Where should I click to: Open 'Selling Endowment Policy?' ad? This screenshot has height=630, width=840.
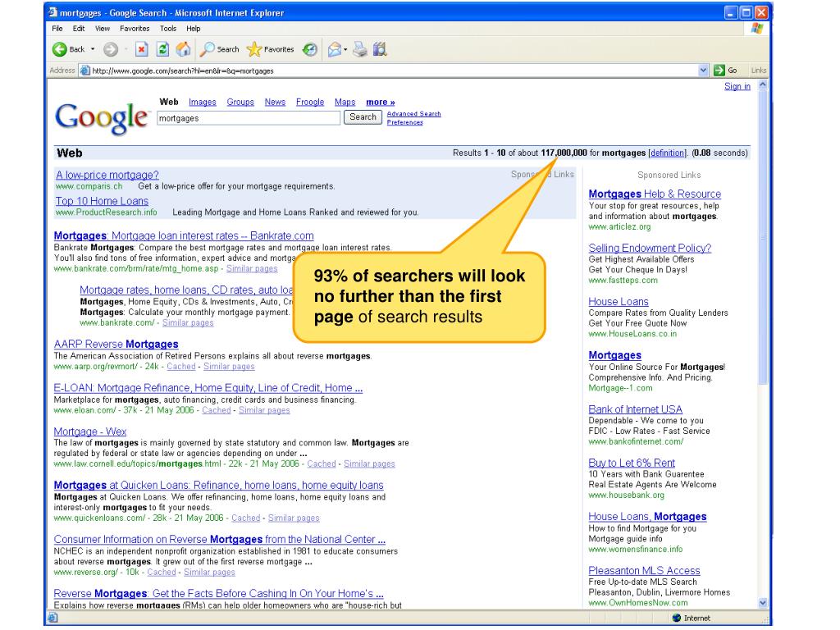pyautogui.click(x=650, y=248)
